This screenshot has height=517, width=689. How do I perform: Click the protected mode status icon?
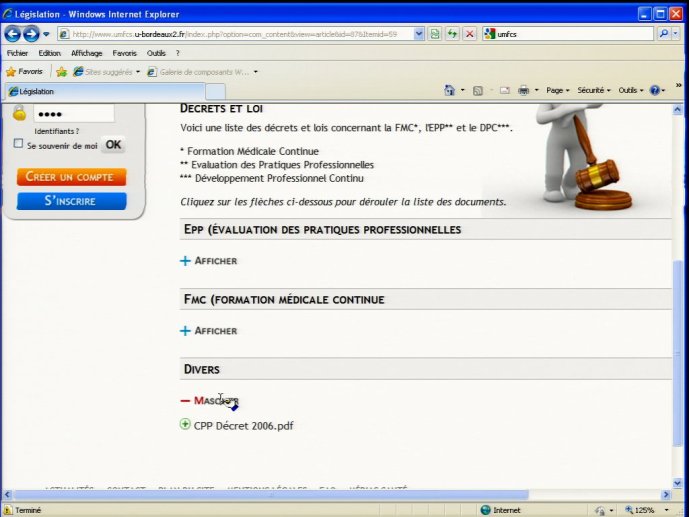[x=599, y=510]
